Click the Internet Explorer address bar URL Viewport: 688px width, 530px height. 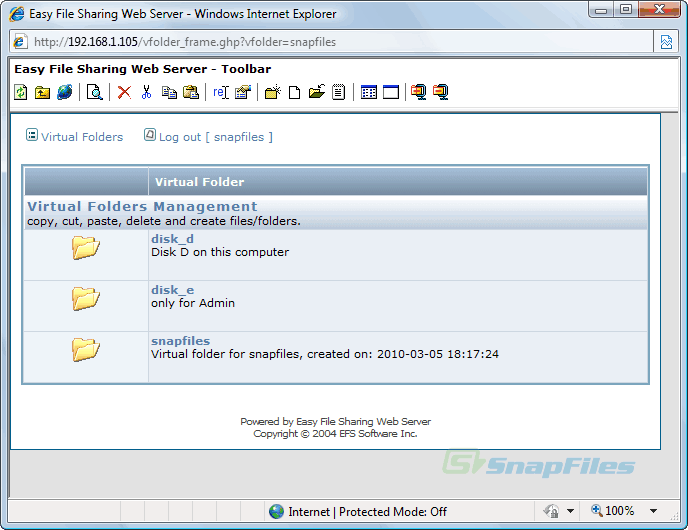click(185, 42)
